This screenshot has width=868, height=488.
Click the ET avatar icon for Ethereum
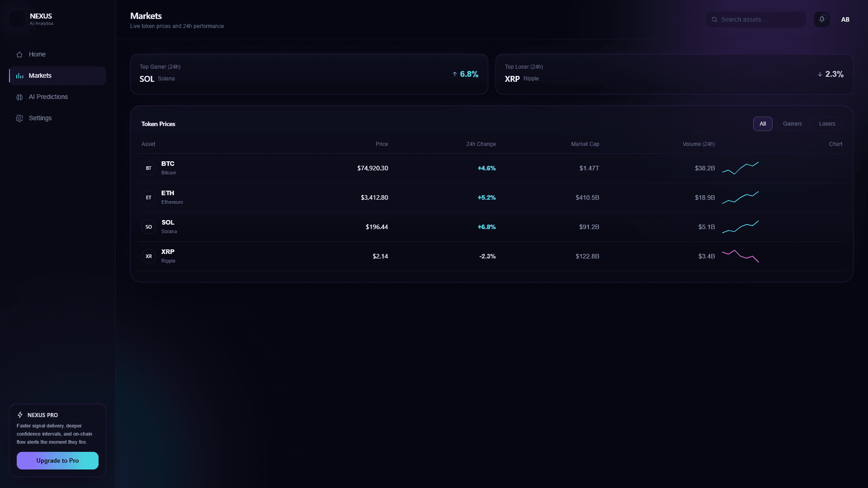tap(149, 197)
